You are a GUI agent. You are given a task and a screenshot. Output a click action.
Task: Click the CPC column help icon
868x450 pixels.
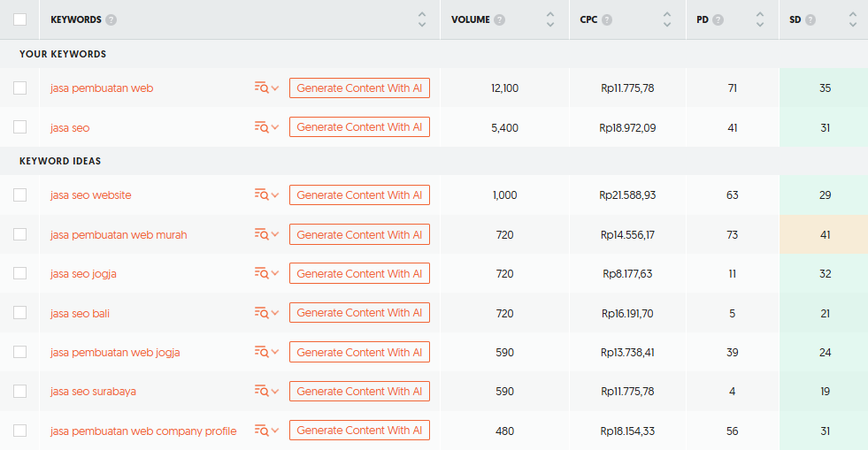point(607,19)
